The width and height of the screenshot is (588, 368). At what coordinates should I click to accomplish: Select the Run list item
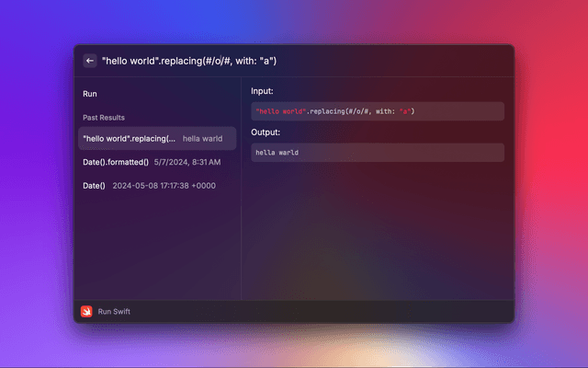point(90,94)
